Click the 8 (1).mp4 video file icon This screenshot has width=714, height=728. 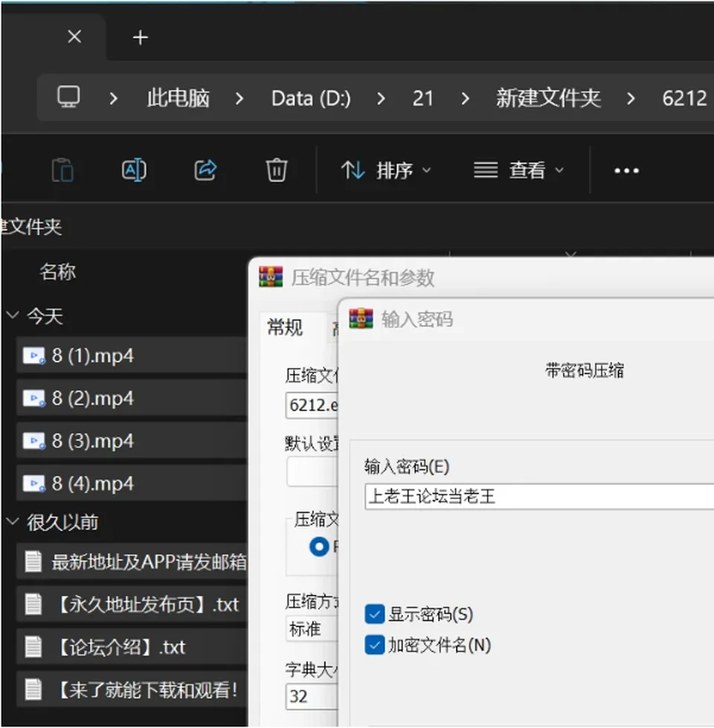(34, 356)
